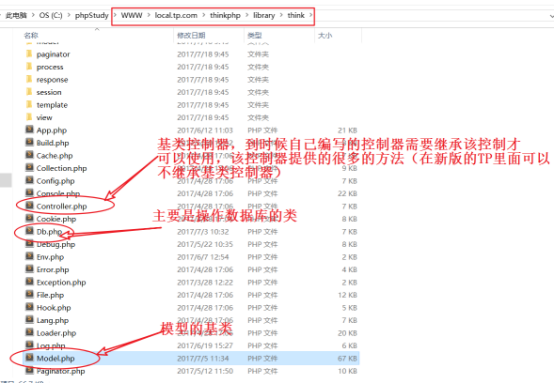554x384 pixels.
Task: Select the App.php file icon
Action: pyautogui.click(x=30, y=130)
